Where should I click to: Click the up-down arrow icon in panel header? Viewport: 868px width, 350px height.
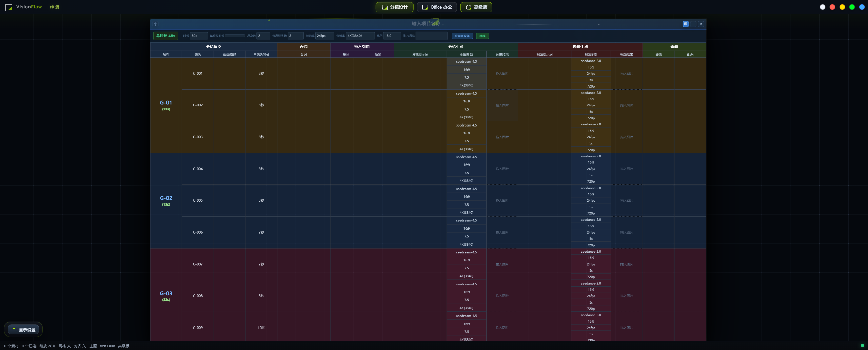point(155,24)
